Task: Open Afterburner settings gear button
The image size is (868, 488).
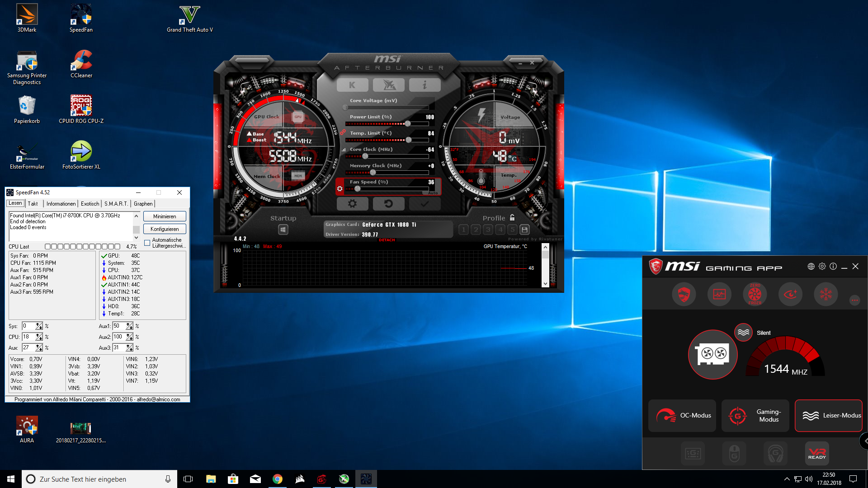Action: [352, 204]
